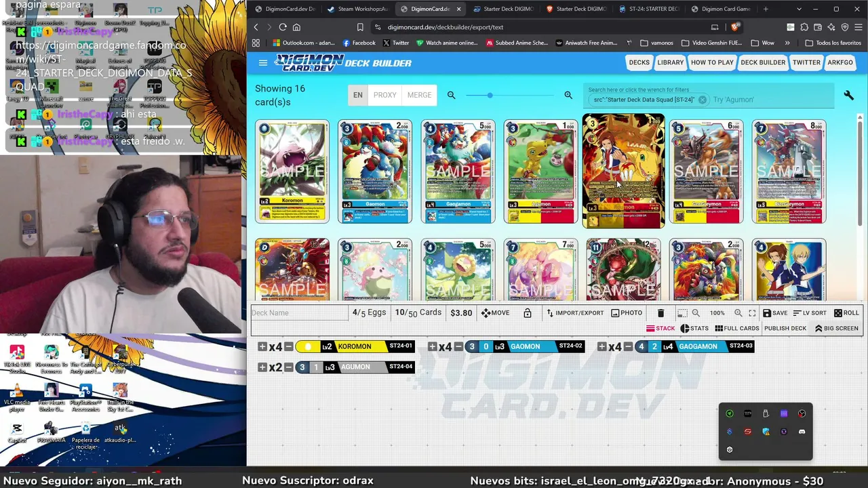Switch deck view to Stats
The width and height of the screenshot is (868, 488).
pyautogui.click(x=694, y=329)
